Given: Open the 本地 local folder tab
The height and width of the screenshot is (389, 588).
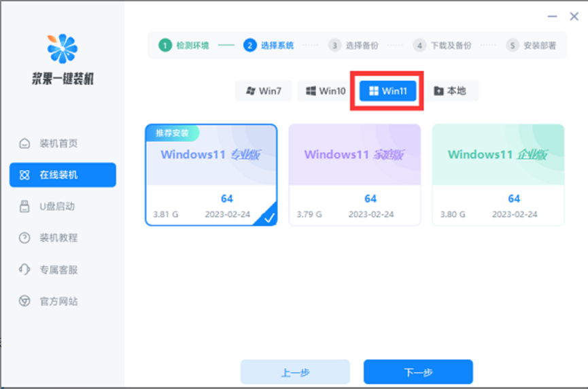Looking at the screenshot, I should [x=450, y=90].
